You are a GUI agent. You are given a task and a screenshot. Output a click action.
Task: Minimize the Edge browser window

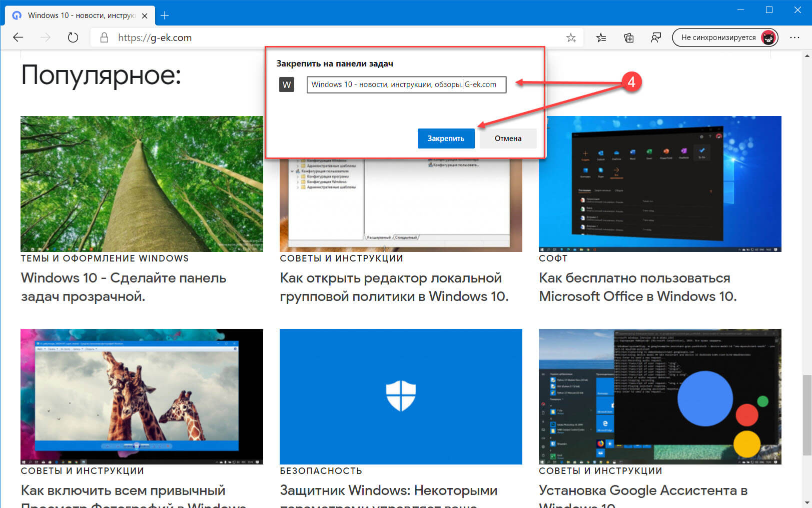[x=741, y=10]
